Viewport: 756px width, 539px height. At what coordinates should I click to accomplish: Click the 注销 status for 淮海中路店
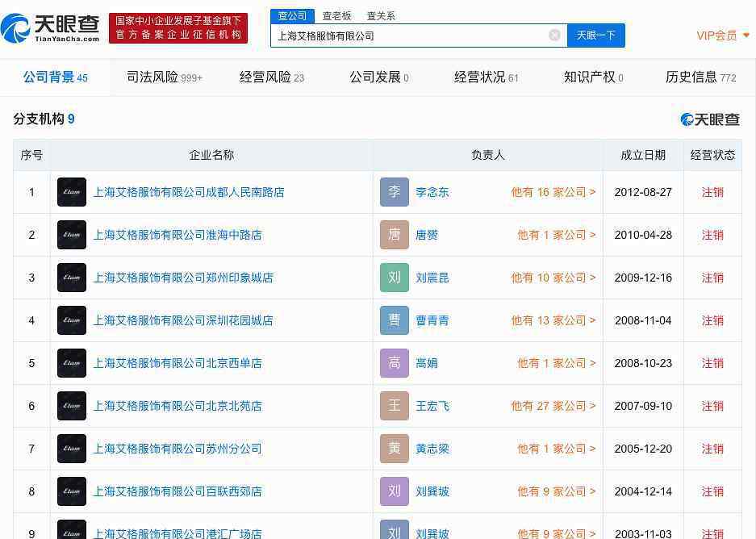click(712, 235)
